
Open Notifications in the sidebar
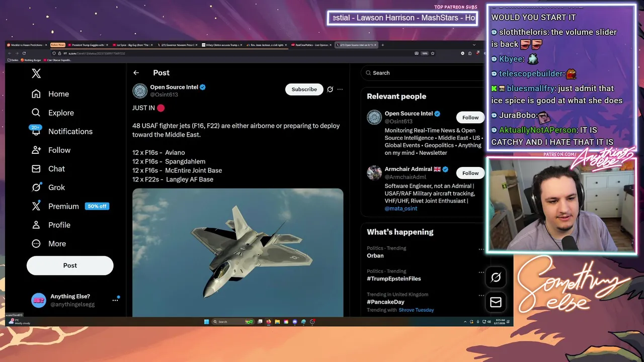[x=62, y=131]
